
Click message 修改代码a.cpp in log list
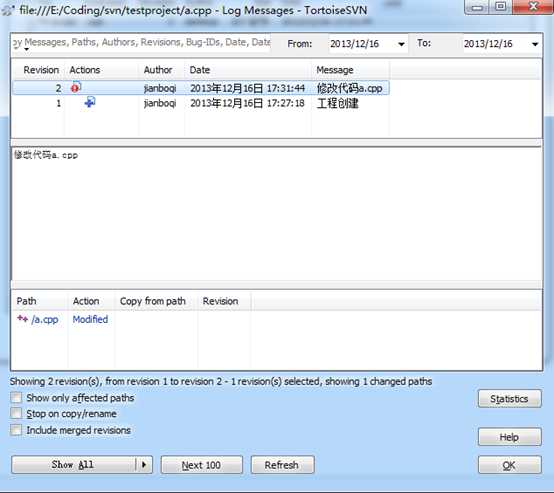tap(349, 88)
